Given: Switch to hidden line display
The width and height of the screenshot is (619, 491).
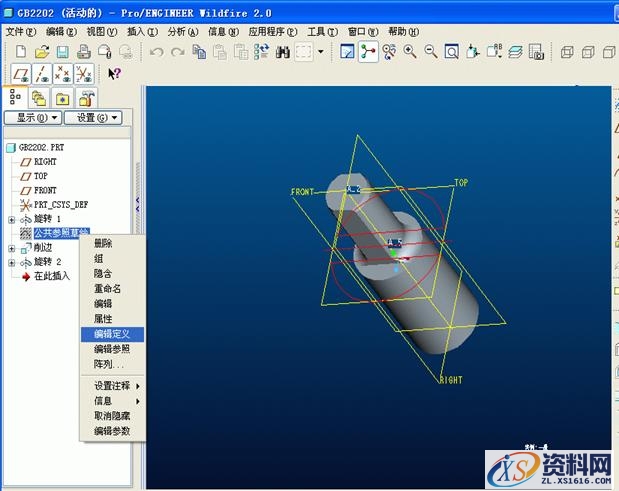Looking at the screenshot, I should (588, 52).
